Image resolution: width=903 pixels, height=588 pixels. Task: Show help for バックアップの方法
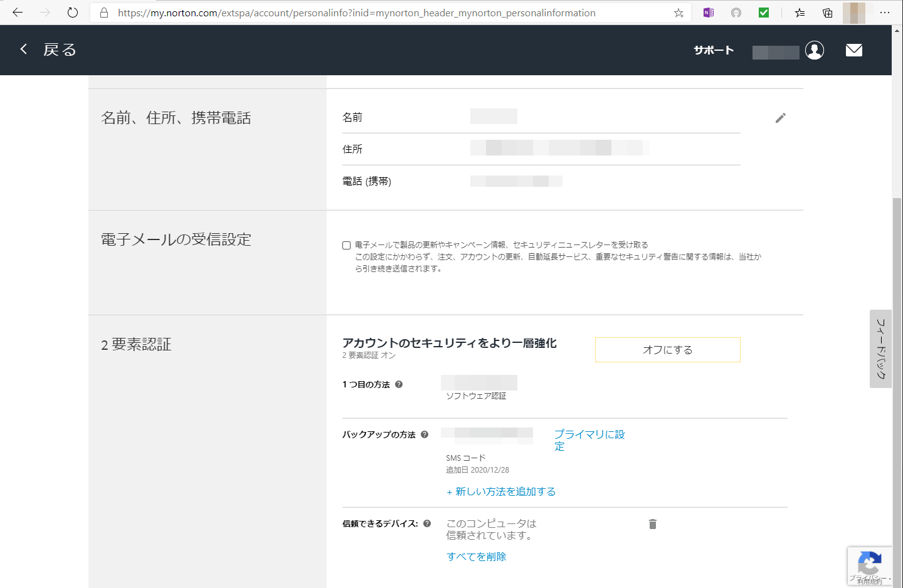pyautogui.click(x=425, y=434)
